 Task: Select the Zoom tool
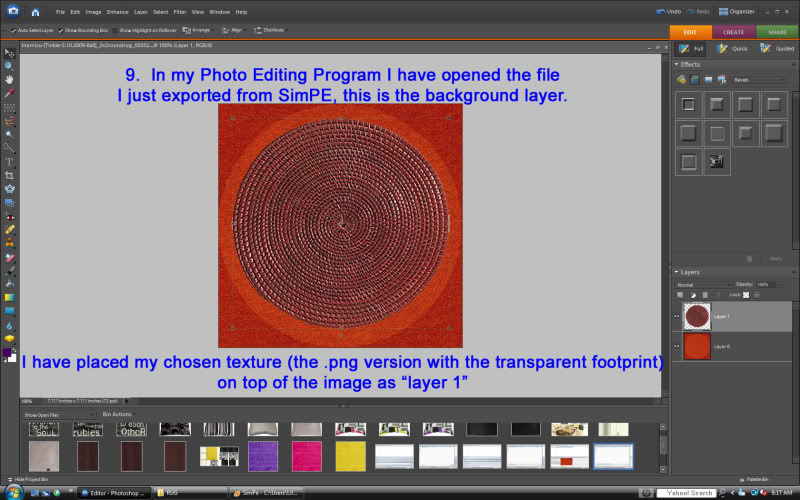(9, 66)
